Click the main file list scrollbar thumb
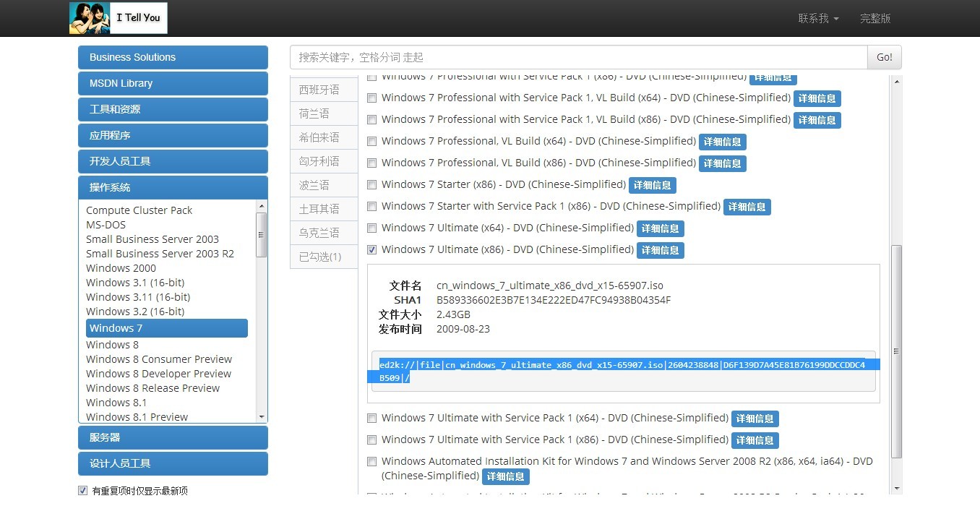Image resolution: width=980 pixels, height=506 pixels. pyautogui.click(x=896, y=351)
